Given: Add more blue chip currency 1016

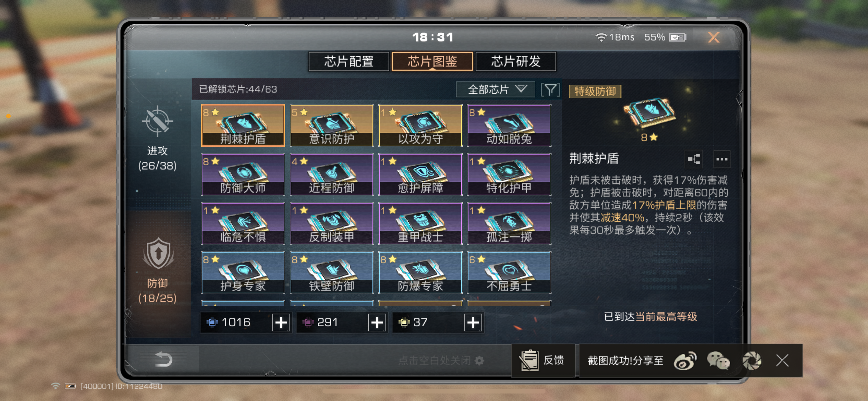Looking at the screenshot, I should click(281, 323).
